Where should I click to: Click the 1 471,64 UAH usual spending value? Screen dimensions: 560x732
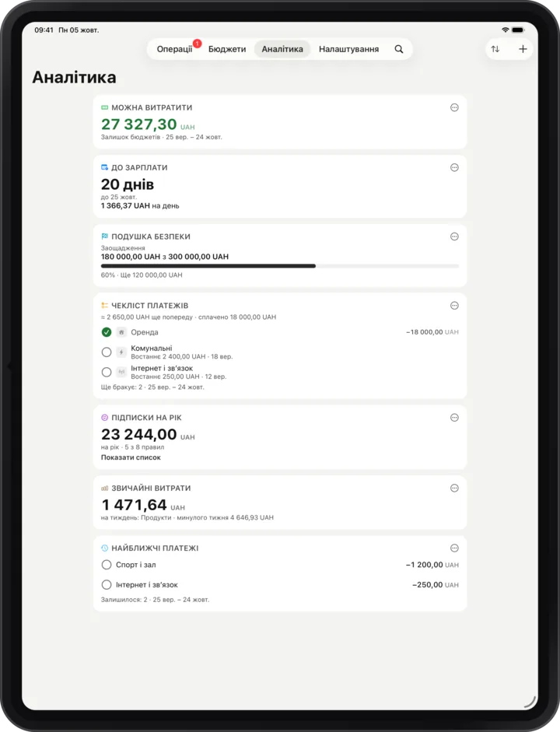[x=143, y=505]
